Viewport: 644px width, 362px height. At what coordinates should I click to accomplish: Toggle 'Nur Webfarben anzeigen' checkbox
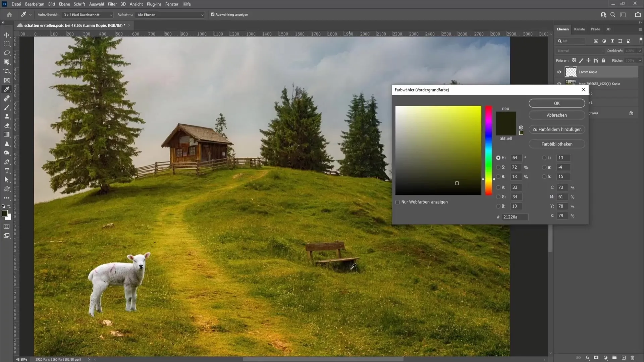[397, 202]
